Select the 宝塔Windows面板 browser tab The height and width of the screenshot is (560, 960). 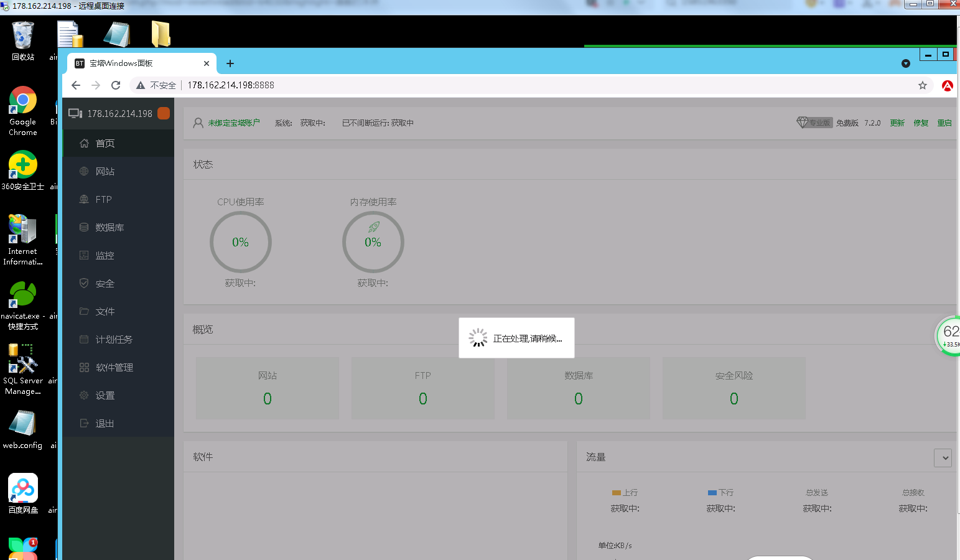click(142, 63)
